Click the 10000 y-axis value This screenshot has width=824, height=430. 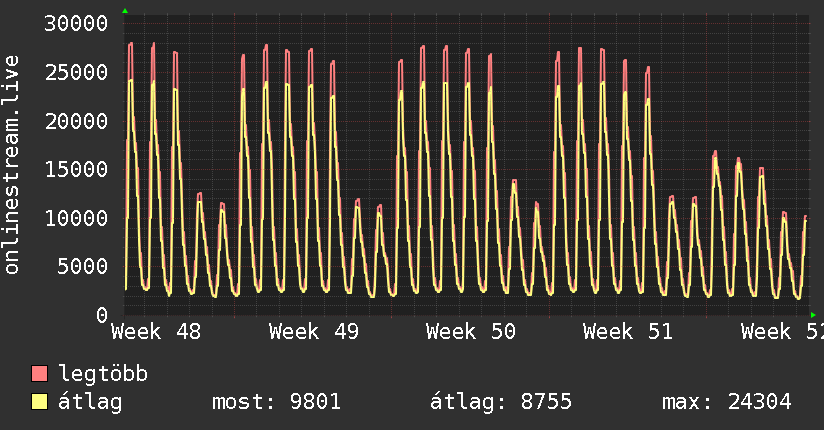coord(76,218)
